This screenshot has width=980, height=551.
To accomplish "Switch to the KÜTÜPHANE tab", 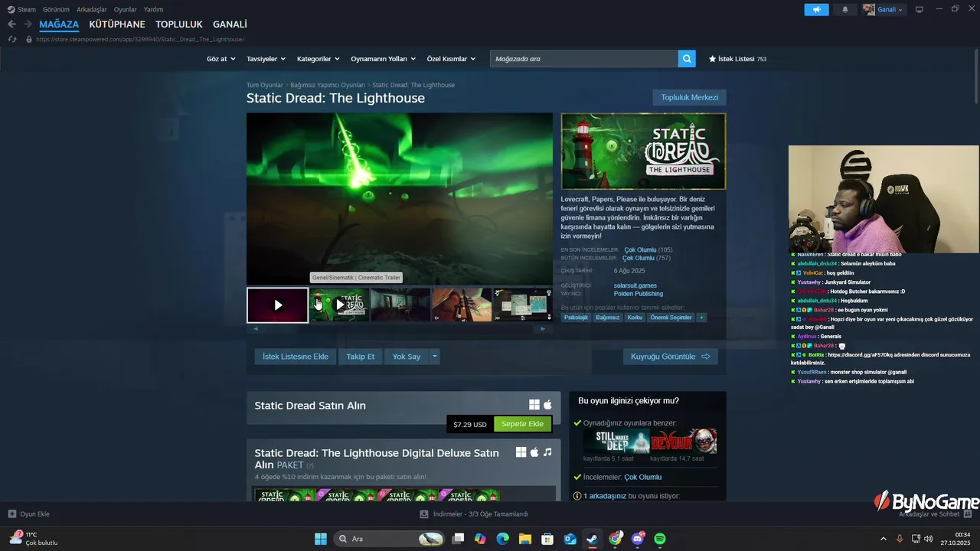I will [117, 24].
